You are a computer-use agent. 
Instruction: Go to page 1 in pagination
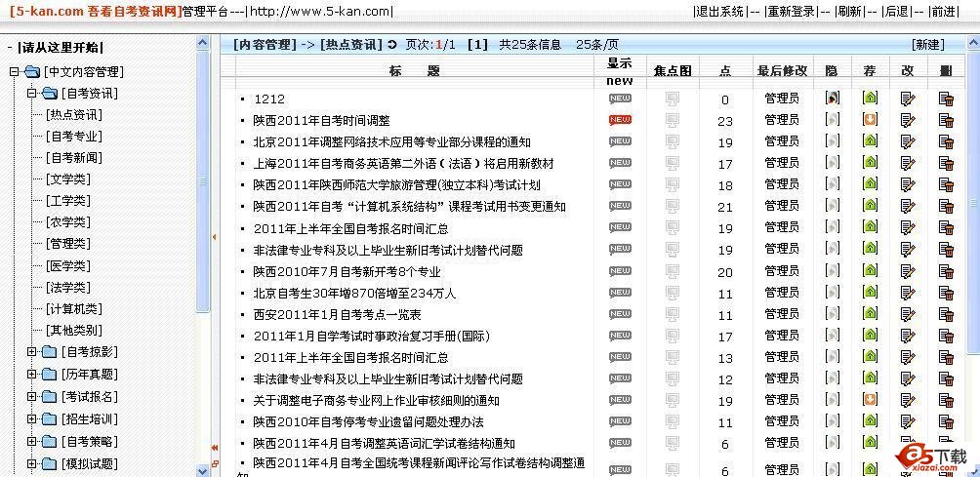477,45
